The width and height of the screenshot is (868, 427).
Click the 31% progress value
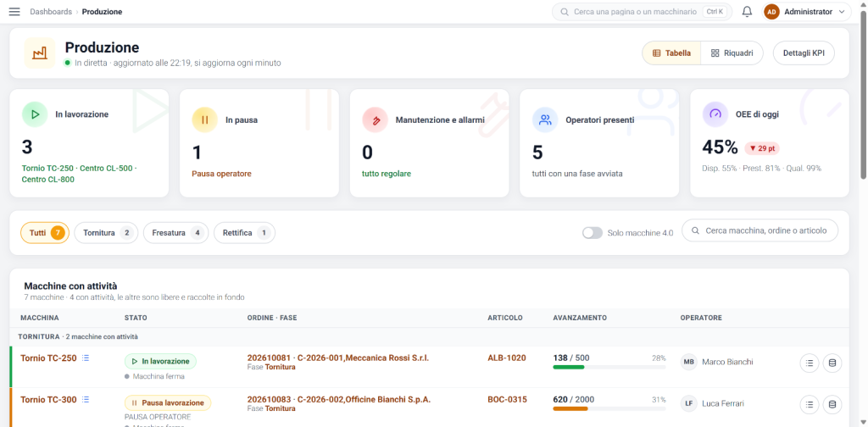tap(659, 400)
